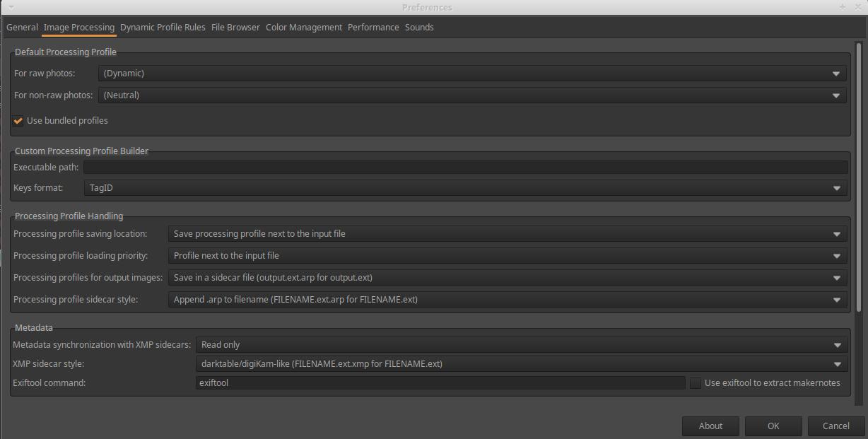Click the About button
The height and width of the screenshot is (439, 868).
(x=710, y=426)
